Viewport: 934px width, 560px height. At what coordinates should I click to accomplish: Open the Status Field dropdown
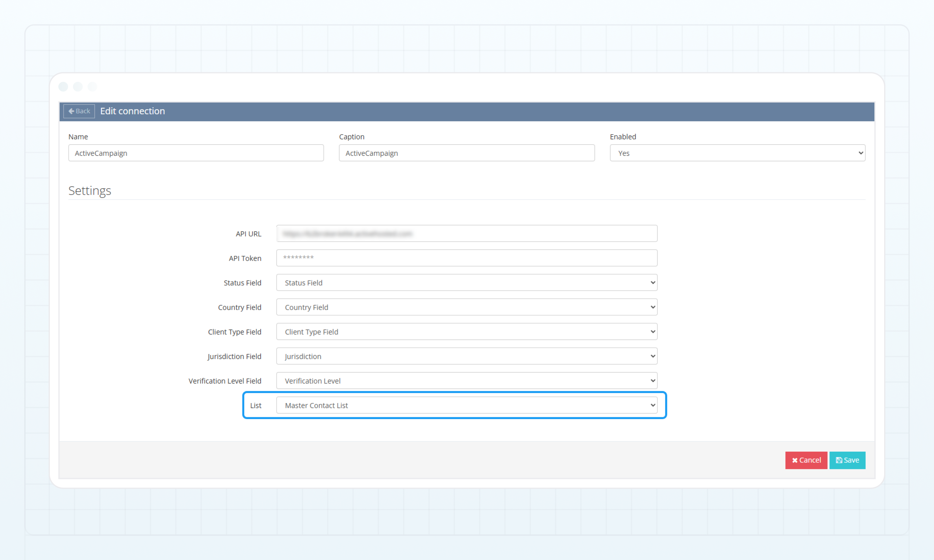(466, 282)
